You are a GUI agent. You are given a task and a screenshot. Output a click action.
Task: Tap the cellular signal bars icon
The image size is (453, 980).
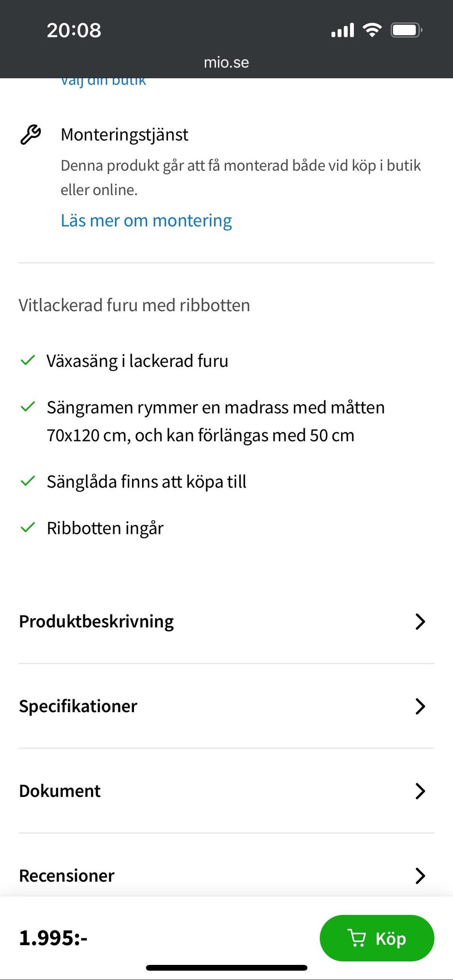coord(343,31)
